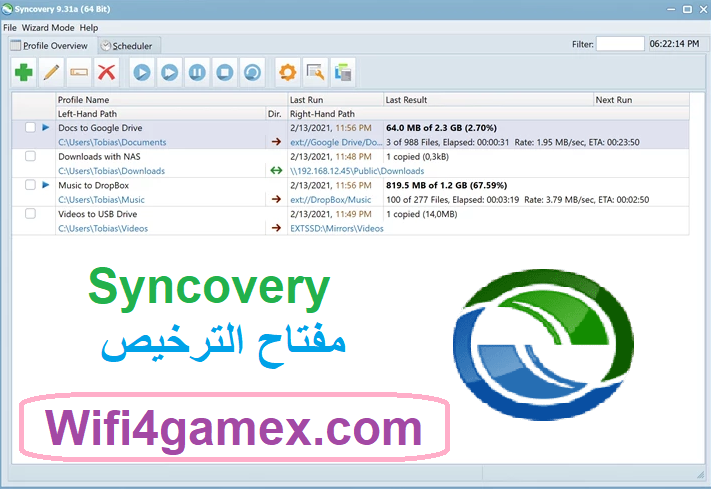711x489 pixels.
Task: Rename profile using the label icon
Action: (79, 72)
